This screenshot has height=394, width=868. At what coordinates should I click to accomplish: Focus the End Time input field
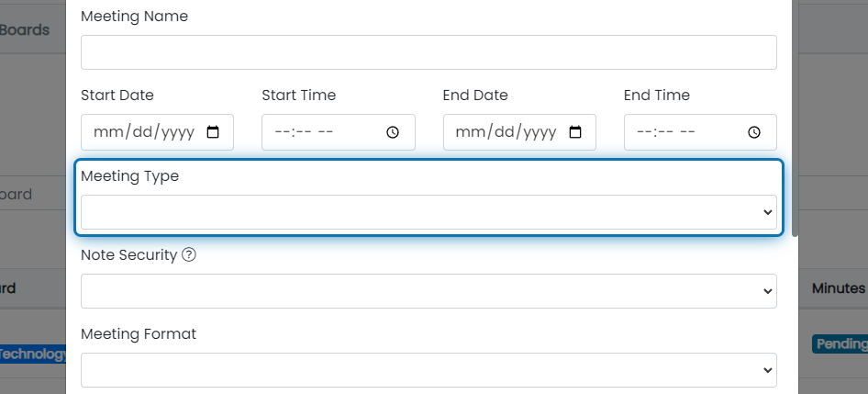pyautogui.click(x=700, y=132)
